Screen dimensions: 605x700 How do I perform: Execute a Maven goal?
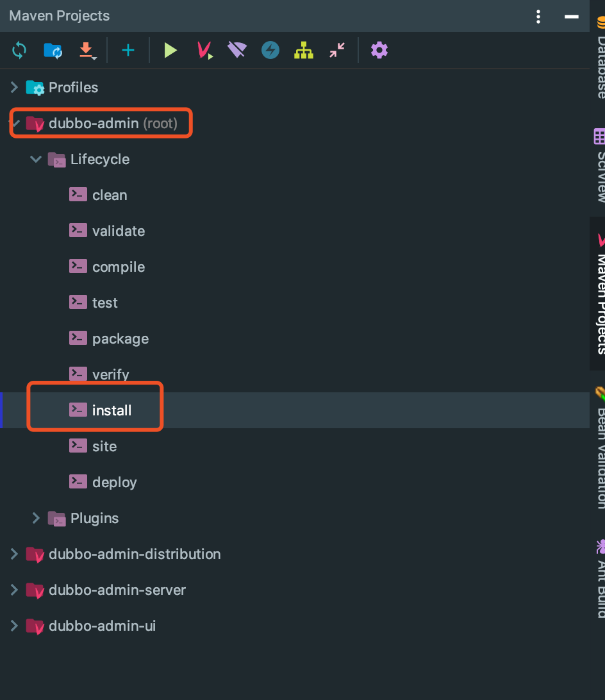pyautogui.click(x=204, y=50)
